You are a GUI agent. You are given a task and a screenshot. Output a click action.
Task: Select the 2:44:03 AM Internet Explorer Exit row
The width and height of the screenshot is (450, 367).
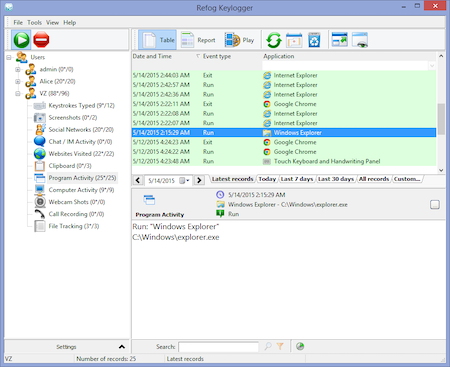tap(284, 75)
